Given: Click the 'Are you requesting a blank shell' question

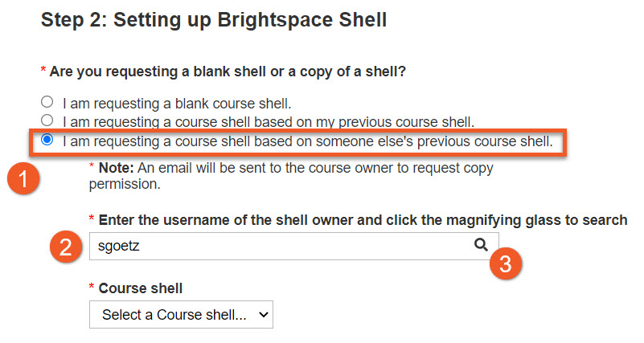Looking at the screenshot, I should click(228, 71).
